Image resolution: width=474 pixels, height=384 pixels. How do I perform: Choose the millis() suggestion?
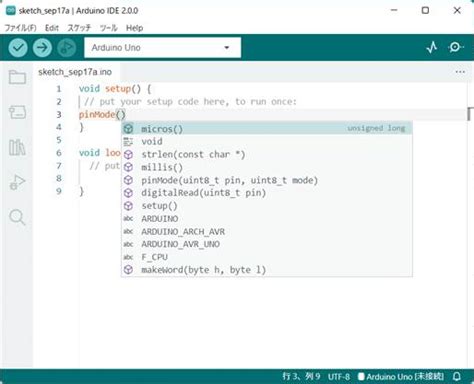coord(267,167)
